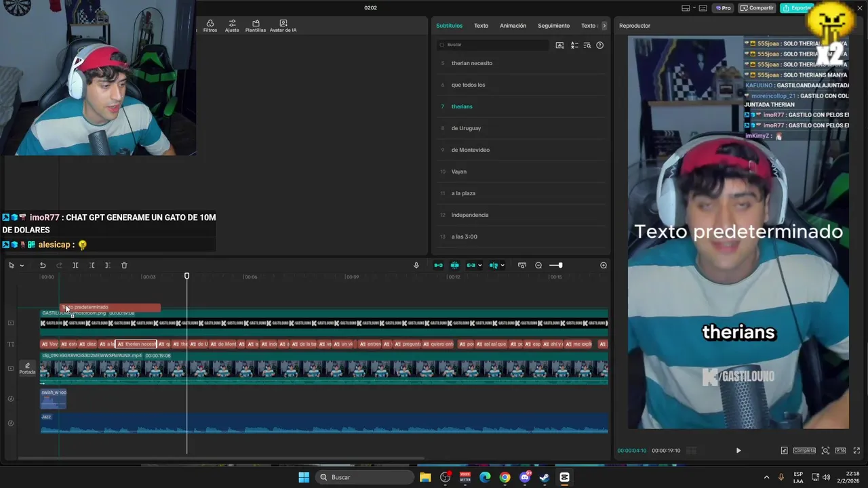
Task: Click the Compartir button
Action: click(x=757, y=8)
